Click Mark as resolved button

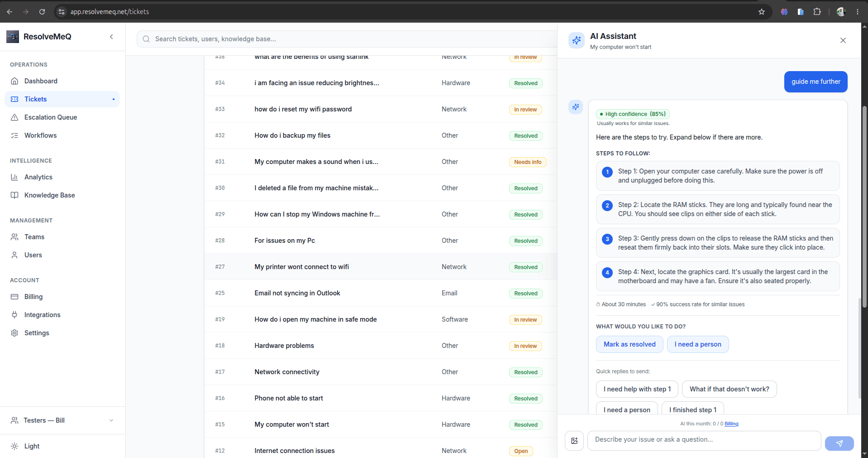tap(630, 344)
